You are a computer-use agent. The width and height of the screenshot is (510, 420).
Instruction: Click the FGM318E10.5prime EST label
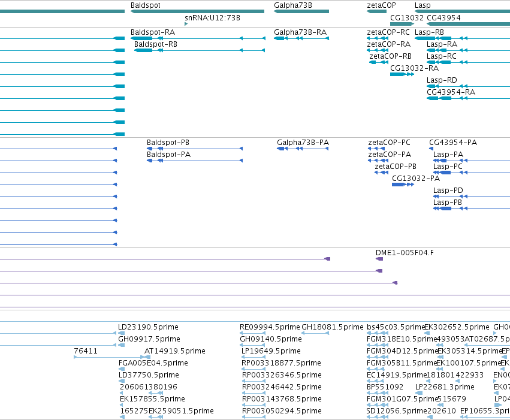[402, 339]
